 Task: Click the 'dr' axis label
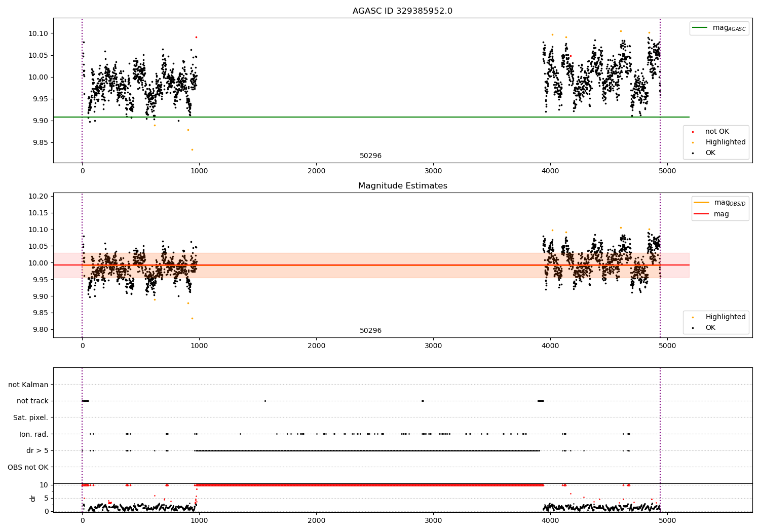(x=33, y=498)
